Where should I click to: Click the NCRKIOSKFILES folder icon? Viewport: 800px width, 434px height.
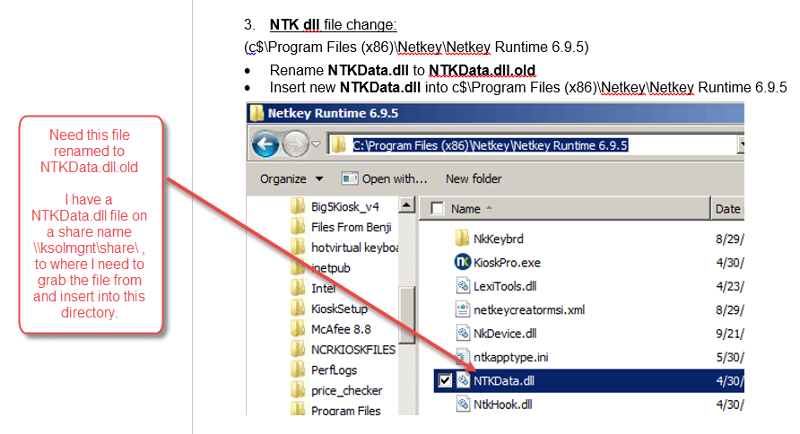(298, 349)
